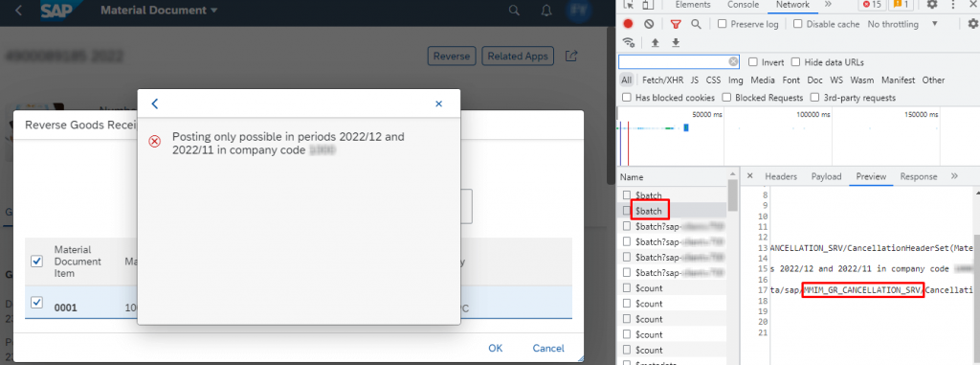Expand more DevTools panels chevron
This screenshot has height=365, width=980.
[x=828, y=5]
